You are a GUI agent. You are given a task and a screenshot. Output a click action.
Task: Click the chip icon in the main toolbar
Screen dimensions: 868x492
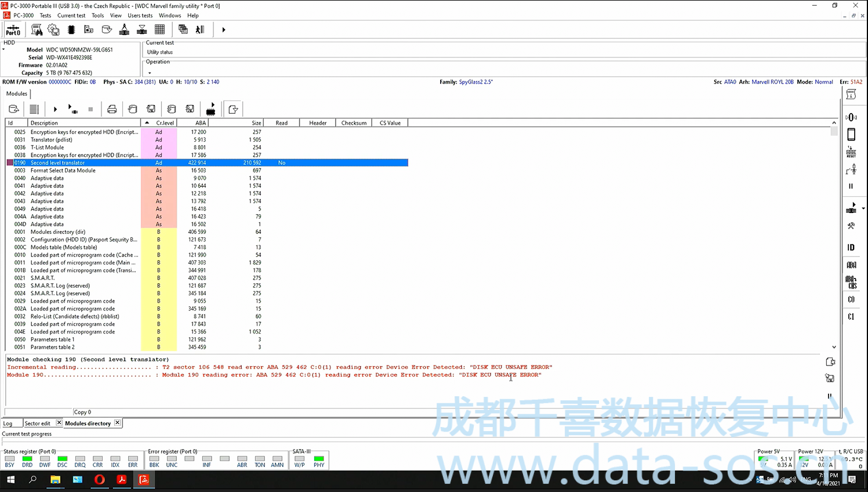point(71,30)
